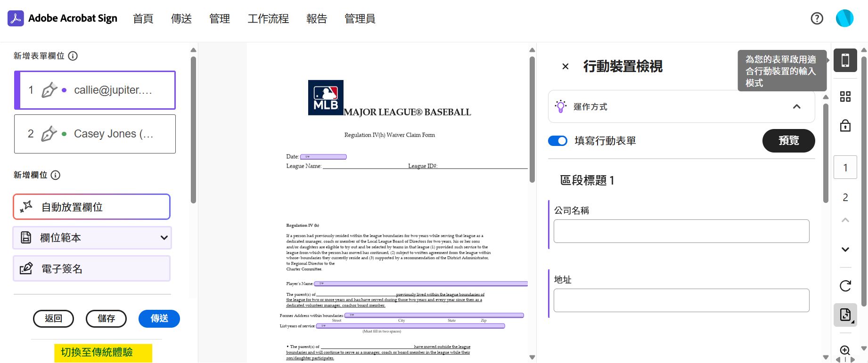Image resolution: width=868 pixels, height=363 pixels.
Task: Click the List years of service field
Action: (410, 326)
